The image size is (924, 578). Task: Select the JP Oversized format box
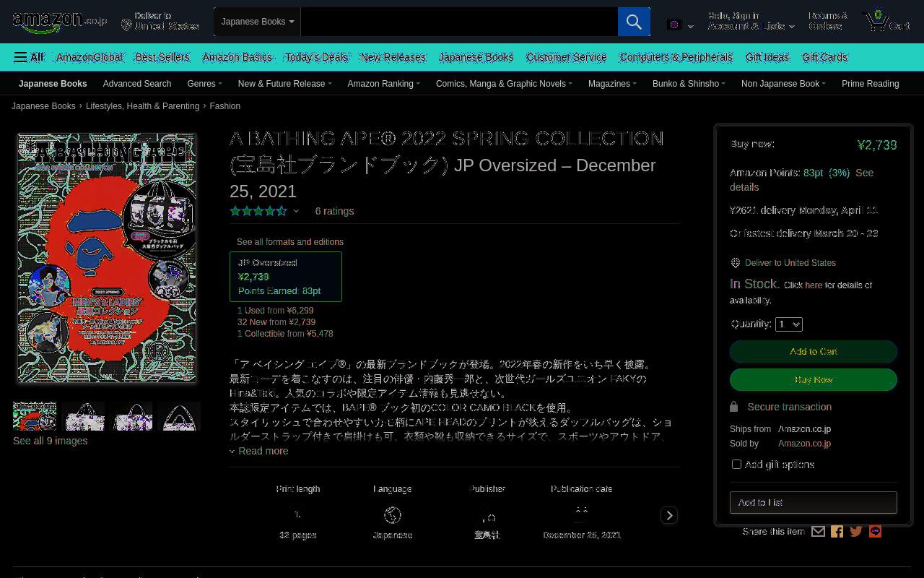click(x=286, y=277)
